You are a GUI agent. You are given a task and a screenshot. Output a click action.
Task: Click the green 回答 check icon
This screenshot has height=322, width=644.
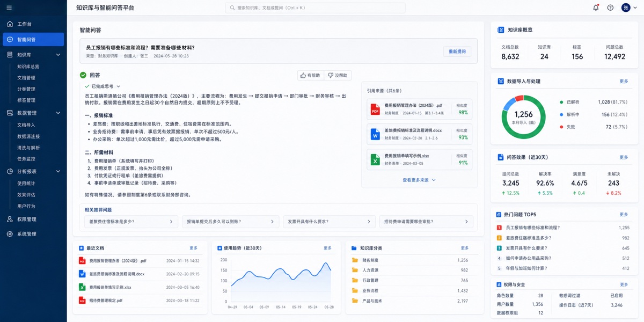[83, 76]
